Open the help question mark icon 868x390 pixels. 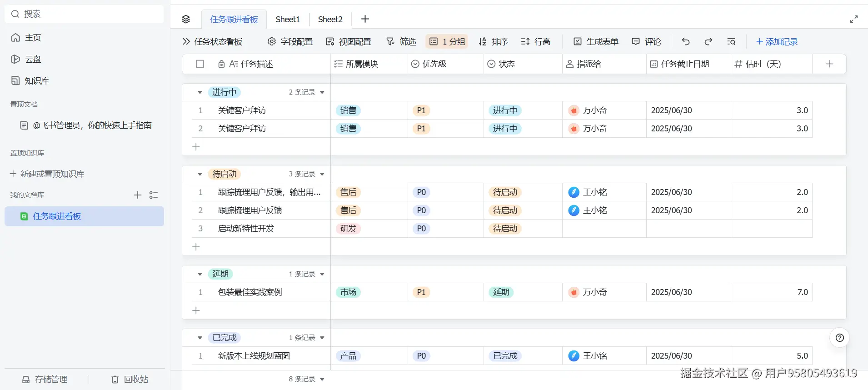click(x=840, y=338)
